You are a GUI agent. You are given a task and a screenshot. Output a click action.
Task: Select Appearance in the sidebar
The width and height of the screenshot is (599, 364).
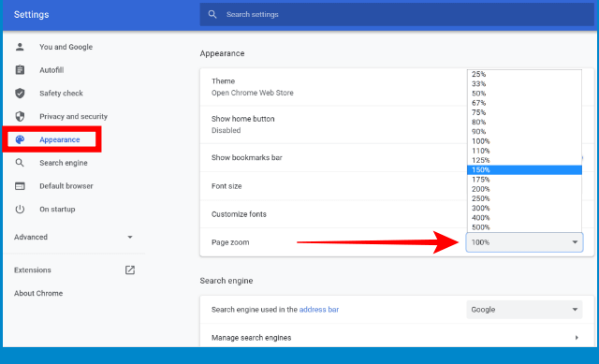coord(60,139)
